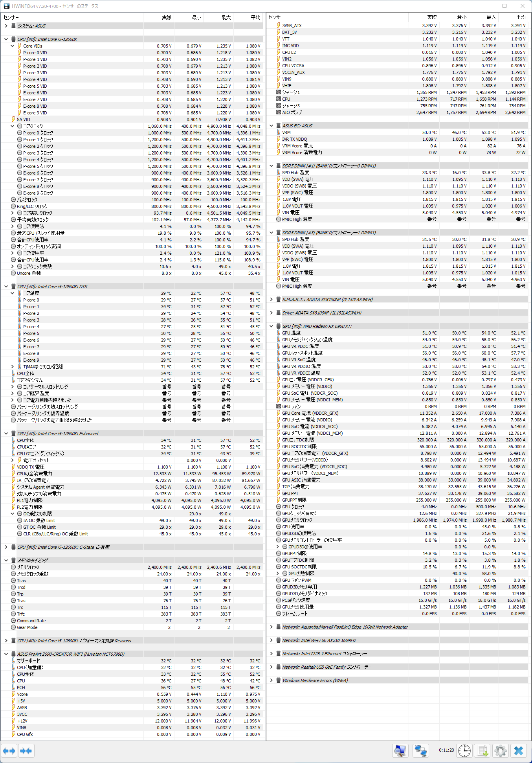The width and height of the screenshot is (532, 763).
Task: Click lightning icon beside BAT_3V
Action: (x=278, y=32)
